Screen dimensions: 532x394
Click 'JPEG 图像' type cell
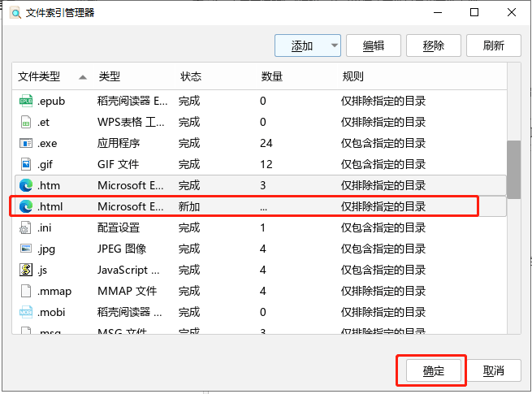(x=122, y=249)
